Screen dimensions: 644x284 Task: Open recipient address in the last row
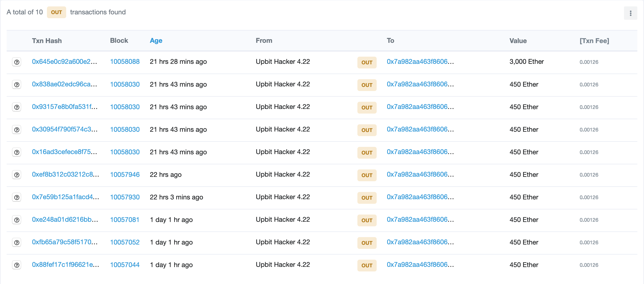pyautogui.click(x=420, y=265)
